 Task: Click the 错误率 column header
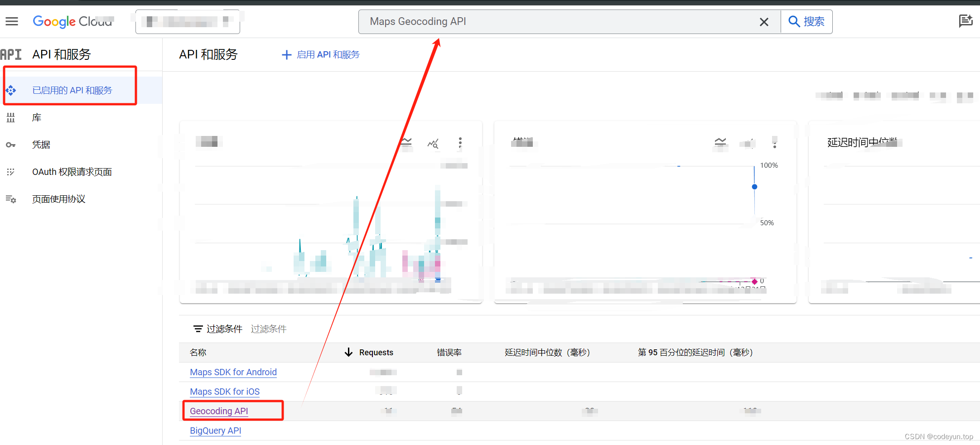449,352
